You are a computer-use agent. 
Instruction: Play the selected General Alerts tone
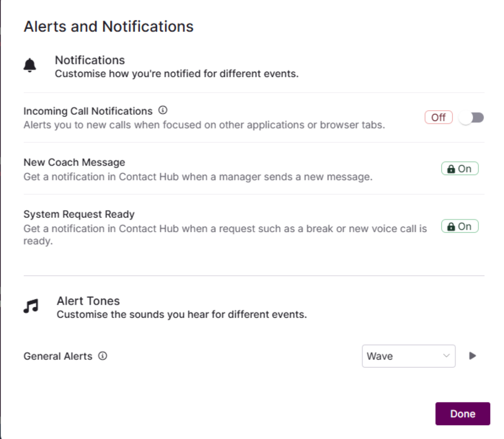(x=472, y=356)
